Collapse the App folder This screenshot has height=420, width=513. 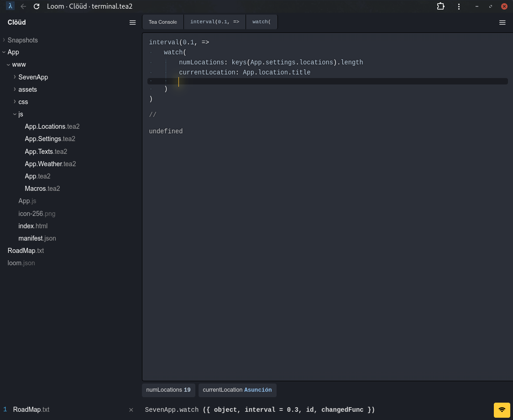tap(4, 52)
